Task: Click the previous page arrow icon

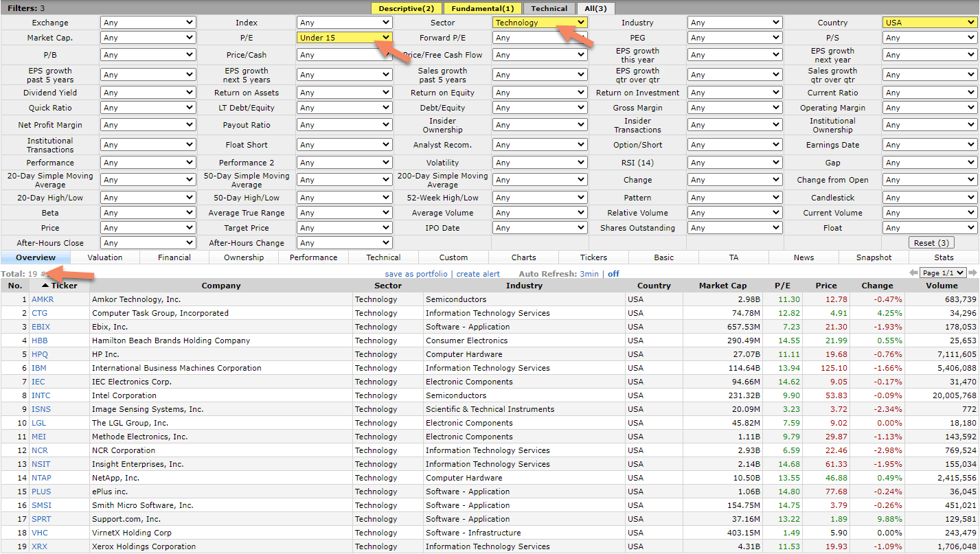Action: 913,273
